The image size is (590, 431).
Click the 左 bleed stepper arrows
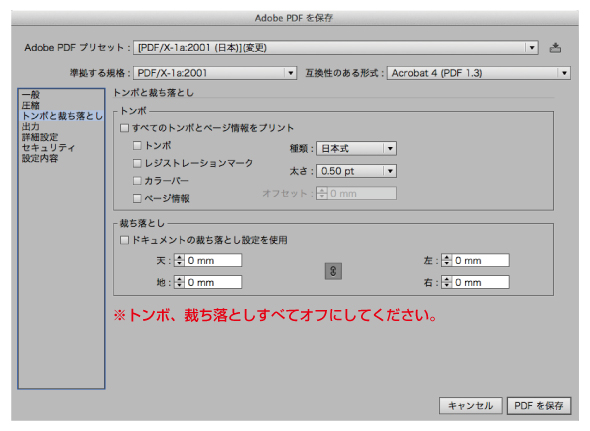447,260
